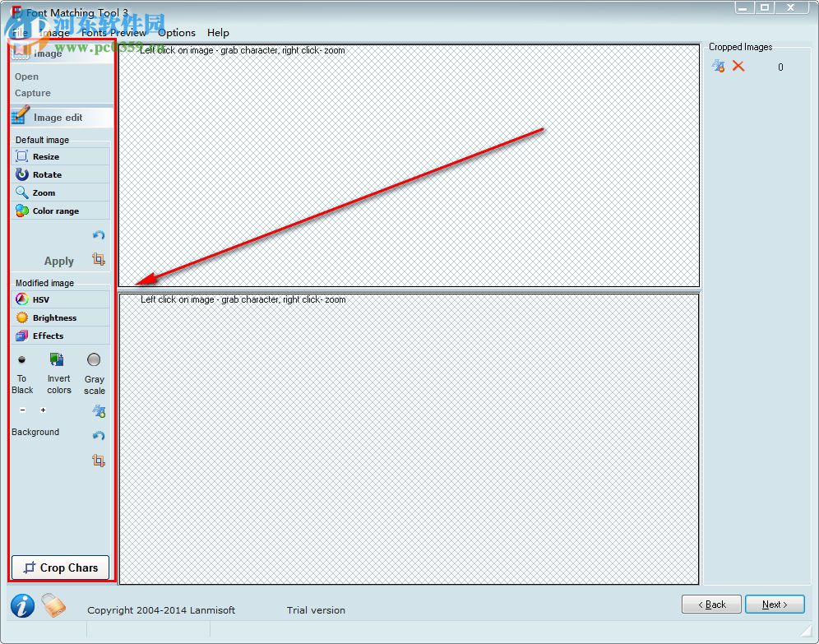The height and width of the screenshot is (644, 819).
Task: Toggle Gray scale on the image
Action: pos(94,359)
